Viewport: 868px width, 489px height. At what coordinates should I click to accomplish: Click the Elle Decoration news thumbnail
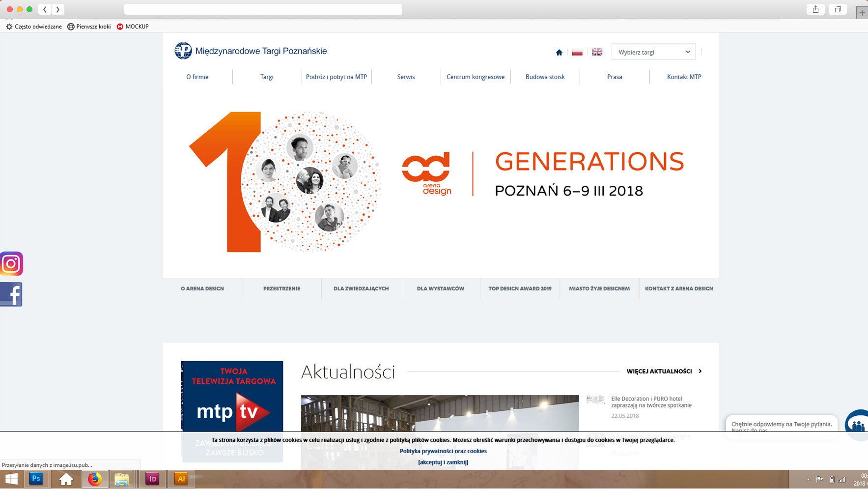coord(595,400)
